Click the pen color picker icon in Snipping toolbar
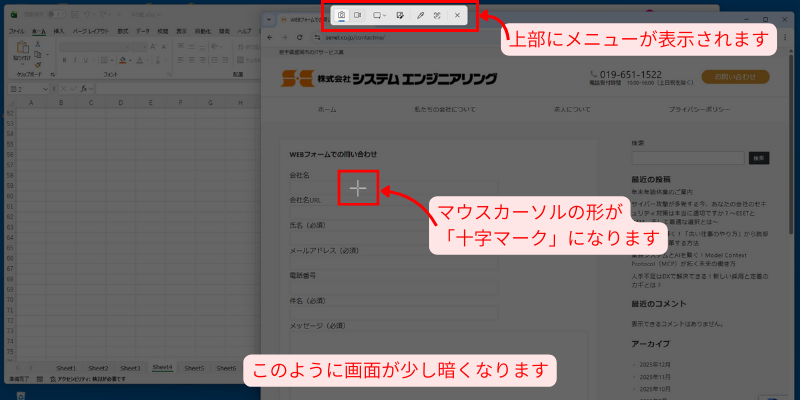Screen dimensions: 800x400 click(420, 15)
